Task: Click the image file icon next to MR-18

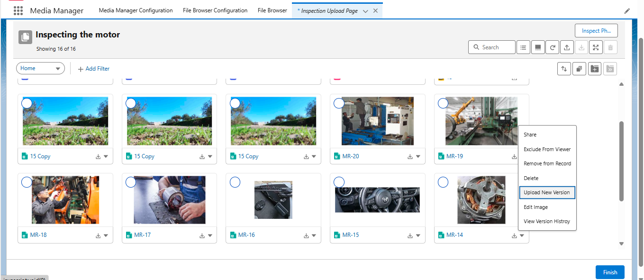Action: tap(25, 235)
